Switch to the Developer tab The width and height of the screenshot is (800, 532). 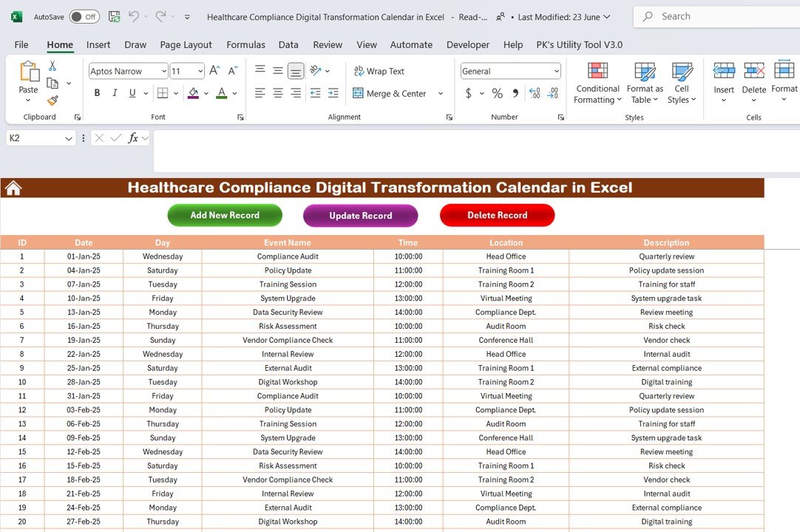[468, 45]
